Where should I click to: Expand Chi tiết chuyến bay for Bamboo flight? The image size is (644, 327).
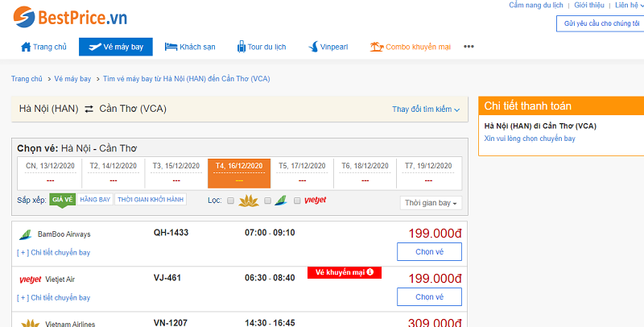(53, 253)
